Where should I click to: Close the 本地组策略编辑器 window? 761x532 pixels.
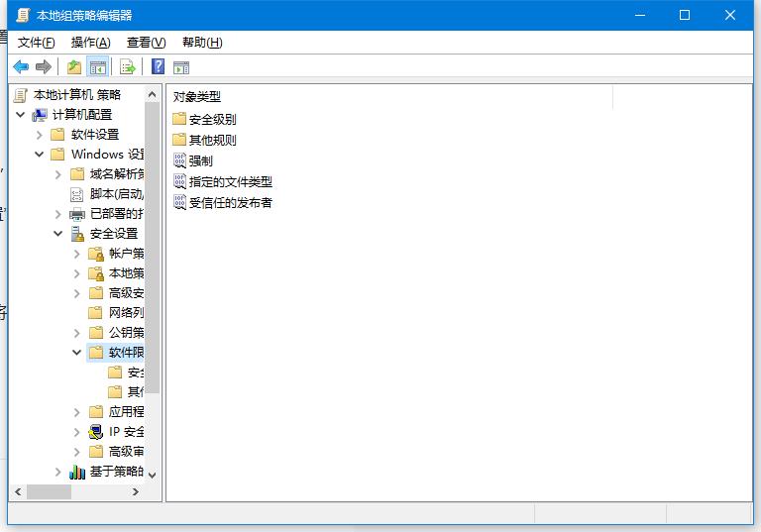point(730,15)
